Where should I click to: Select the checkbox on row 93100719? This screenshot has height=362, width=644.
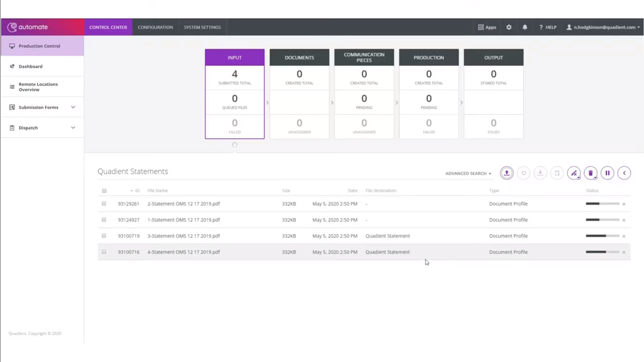tap(104, 236)
